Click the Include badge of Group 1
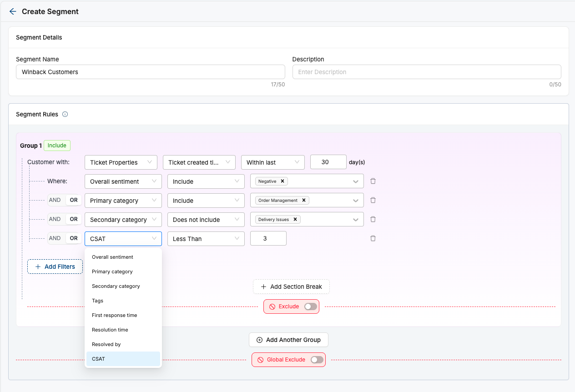 point(57,146)
